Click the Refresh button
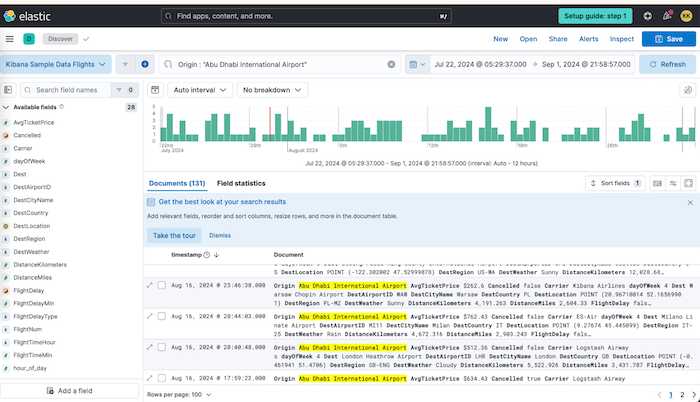Image resolution: width=700 pixels, height=402 pixels. pyautogui.click(x=667, y=64)
